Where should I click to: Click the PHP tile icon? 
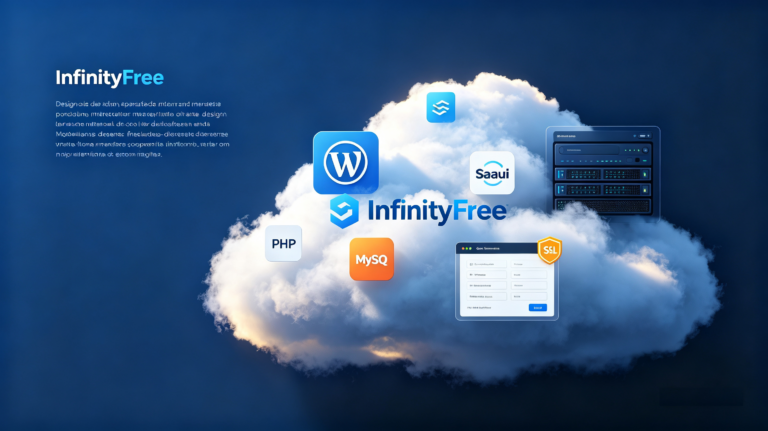pyautogui.click(x=284, y=243)
